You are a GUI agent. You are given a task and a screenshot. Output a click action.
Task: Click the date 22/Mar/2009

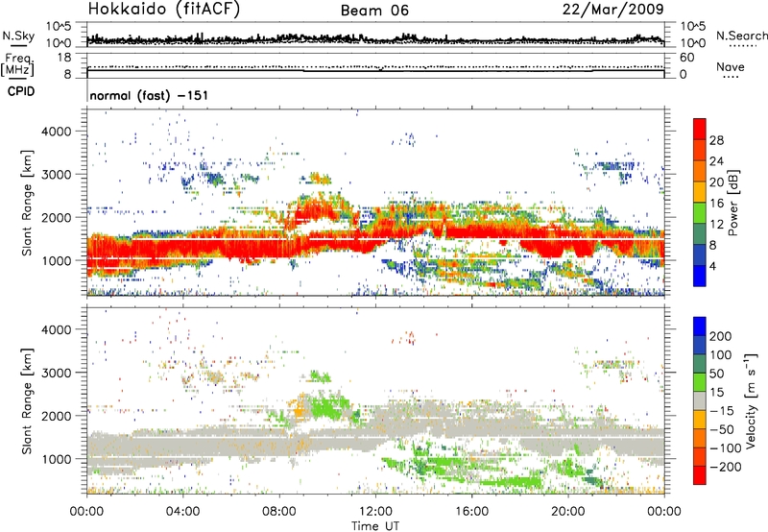point(613,9)
